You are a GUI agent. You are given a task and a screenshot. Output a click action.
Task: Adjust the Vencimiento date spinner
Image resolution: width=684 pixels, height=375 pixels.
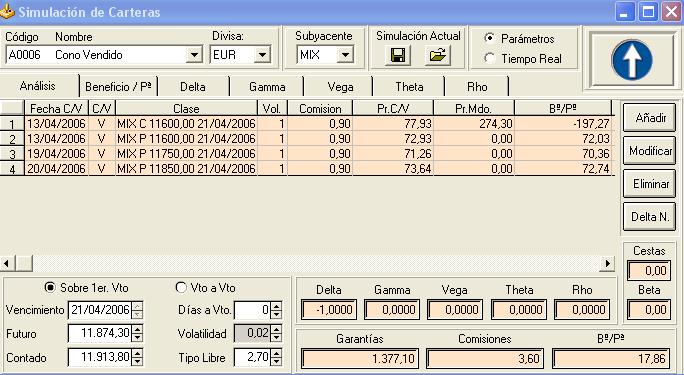click(x=137, y=310)
